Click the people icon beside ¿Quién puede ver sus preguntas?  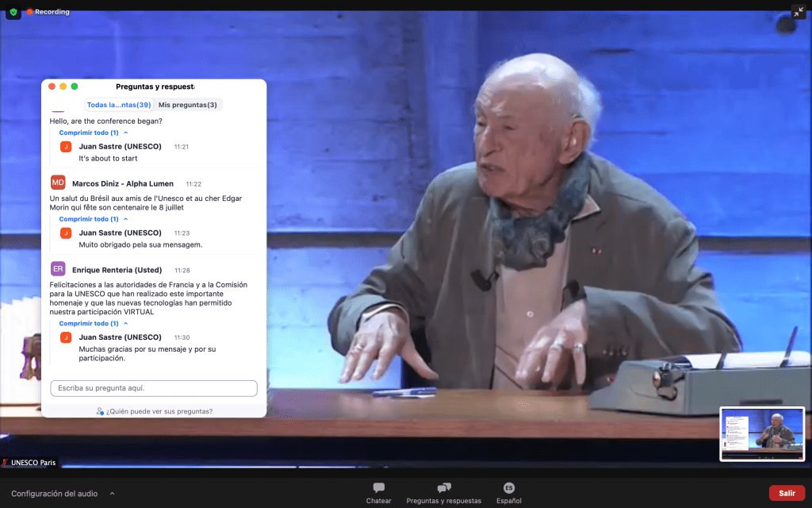click(100, 411)
